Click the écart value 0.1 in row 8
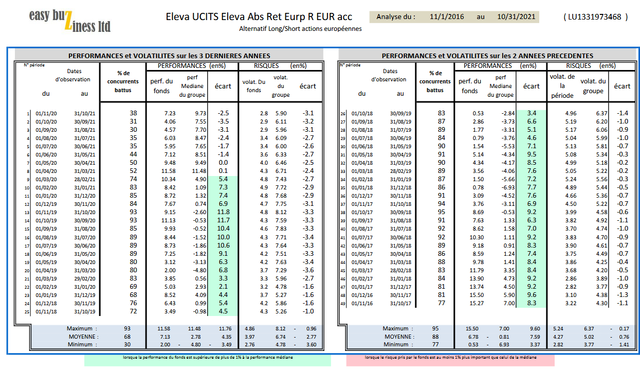This screenshot has height=369, width=640. click(223, 171)
